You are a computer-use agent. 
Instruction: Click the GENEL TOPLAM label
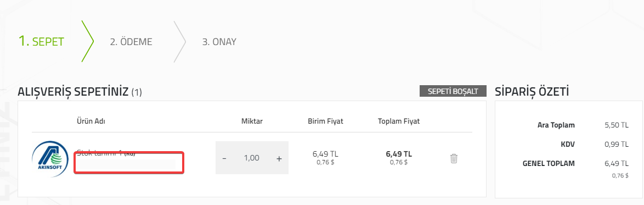tap(549, 163)
